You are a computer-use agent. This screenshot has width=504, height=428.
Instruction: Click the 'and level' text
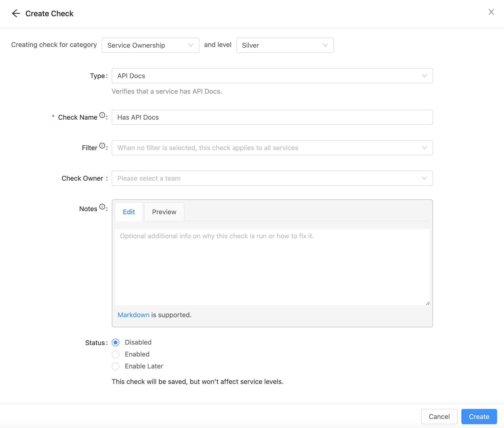217,45
